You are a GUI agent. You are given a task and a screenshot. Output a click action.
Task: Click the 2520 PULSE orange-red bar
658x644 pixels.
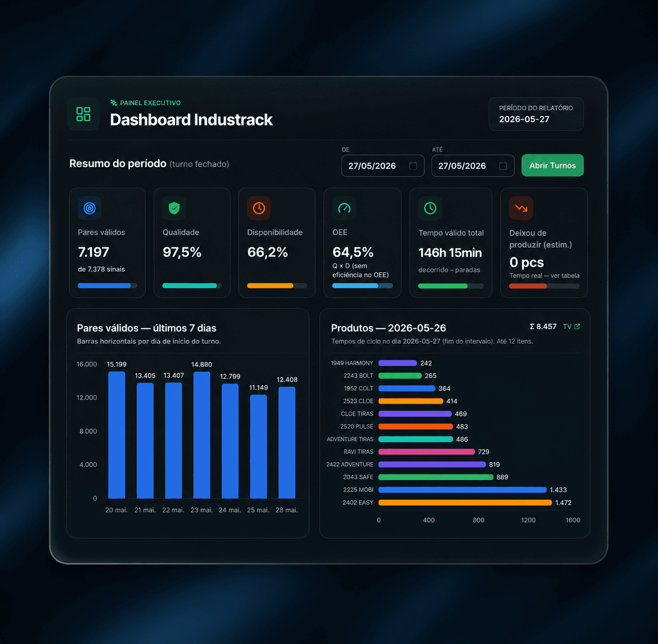coord(416,427)
